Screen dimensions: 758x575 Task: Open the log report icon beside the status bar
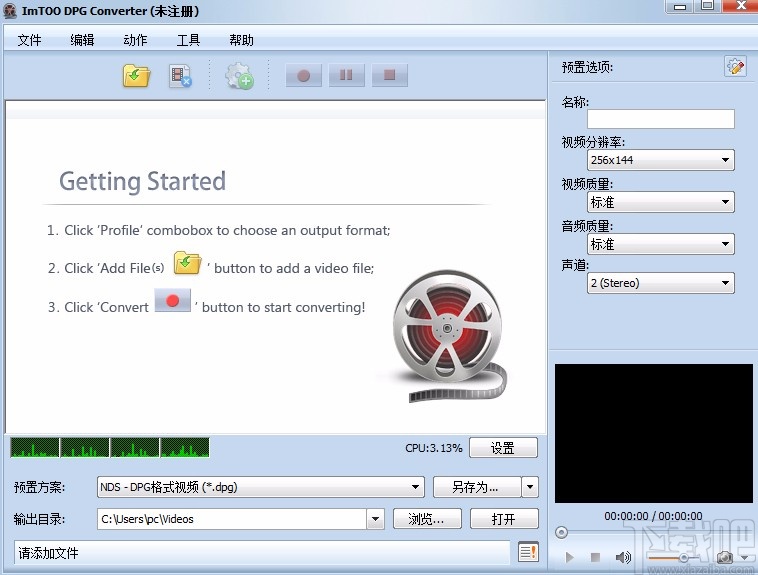tap(528, 552)
